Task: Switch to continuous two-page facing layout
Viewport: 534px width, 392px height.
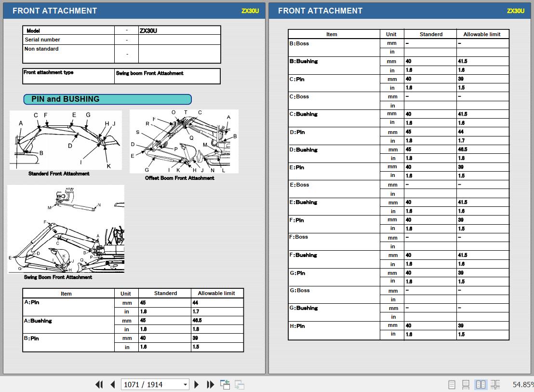Action: tap(495, 384)
